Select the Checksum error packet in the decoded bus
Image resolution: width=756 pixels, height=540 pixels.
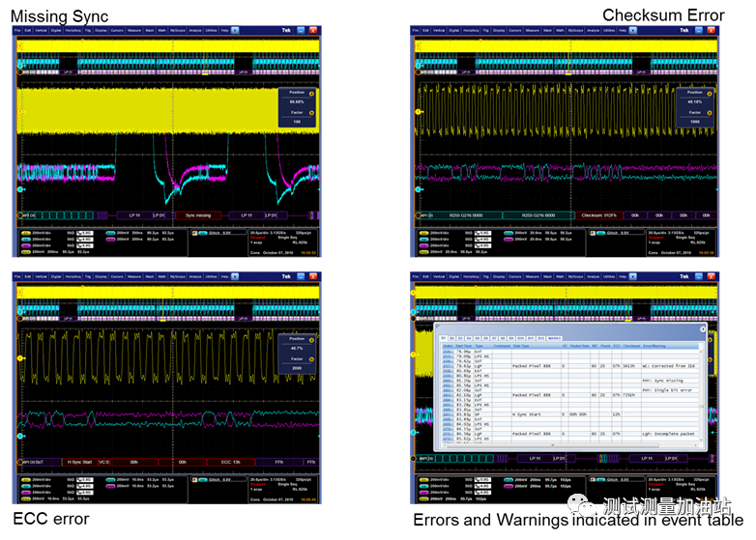click(x=598, y=215)
